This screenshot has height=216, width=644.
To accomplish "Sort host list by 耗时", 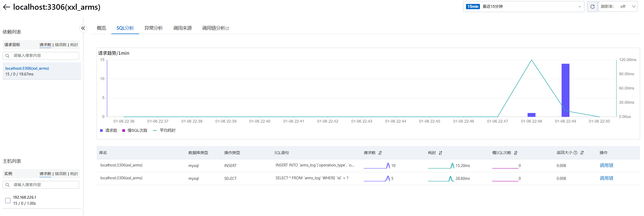I will [74, 174].
